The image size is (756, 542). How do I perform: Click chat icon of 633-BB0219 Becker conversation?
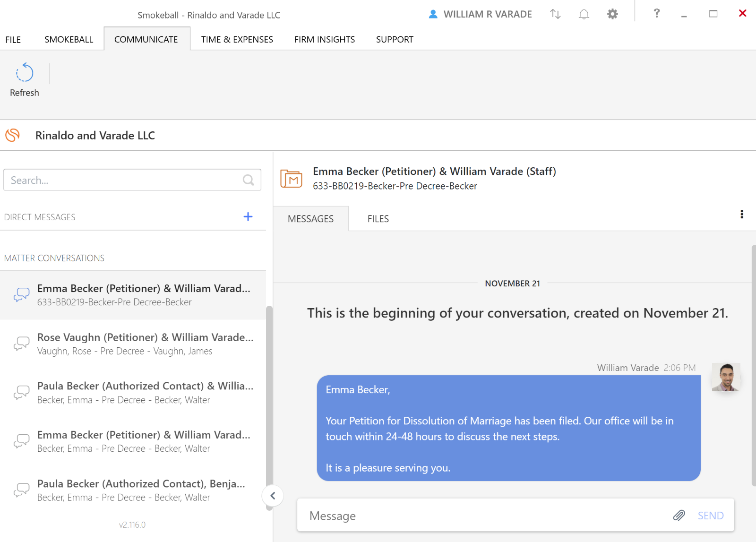coord(21,295)
